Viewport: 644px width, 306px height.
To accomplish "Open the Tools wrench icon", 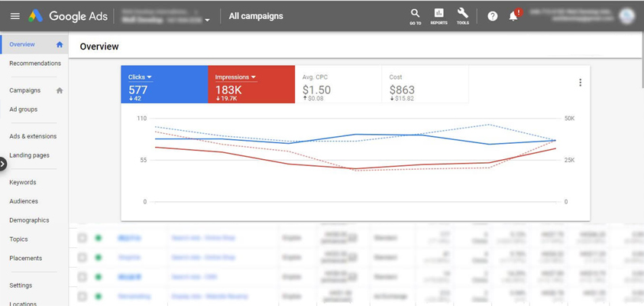I will [463, 15].
